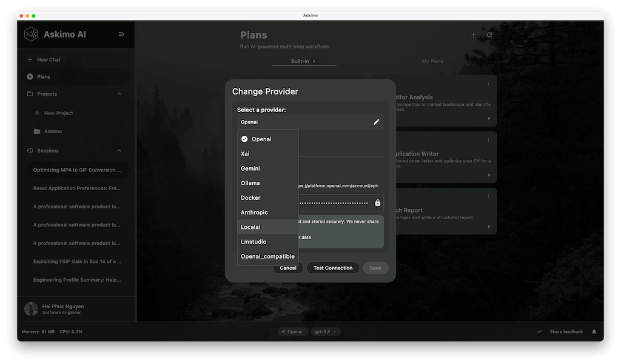
Task: Open Plans in the sidebar
Action: pyautogui.click(x=75, y=77)
